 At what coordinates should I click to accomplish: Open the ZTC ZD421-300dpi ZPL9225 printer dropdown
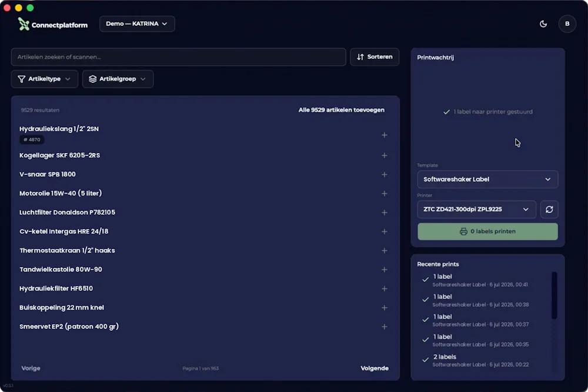tap(477, 210)
